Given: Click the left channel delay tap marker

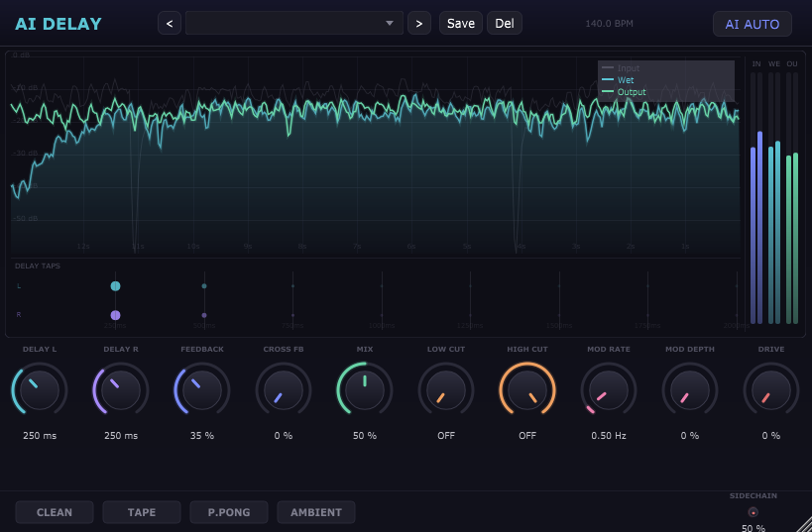Looking at the screenshot, I should click(x=116, y=286).
